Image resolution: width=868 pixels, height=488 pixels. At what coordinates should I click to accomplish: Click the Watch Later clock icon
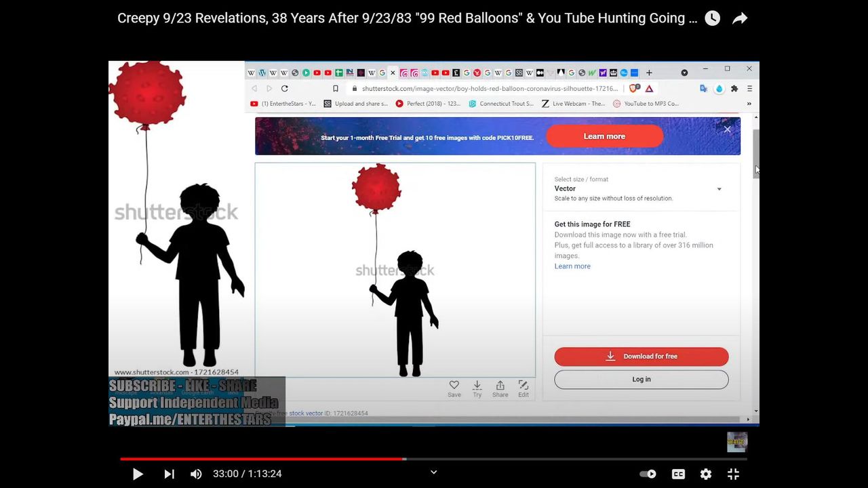712,18
